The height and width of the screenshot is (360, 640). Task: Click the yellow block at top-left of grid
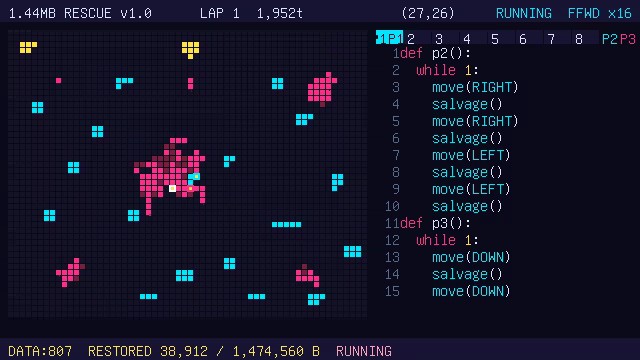pyautogui.click(x=28, y=47)
